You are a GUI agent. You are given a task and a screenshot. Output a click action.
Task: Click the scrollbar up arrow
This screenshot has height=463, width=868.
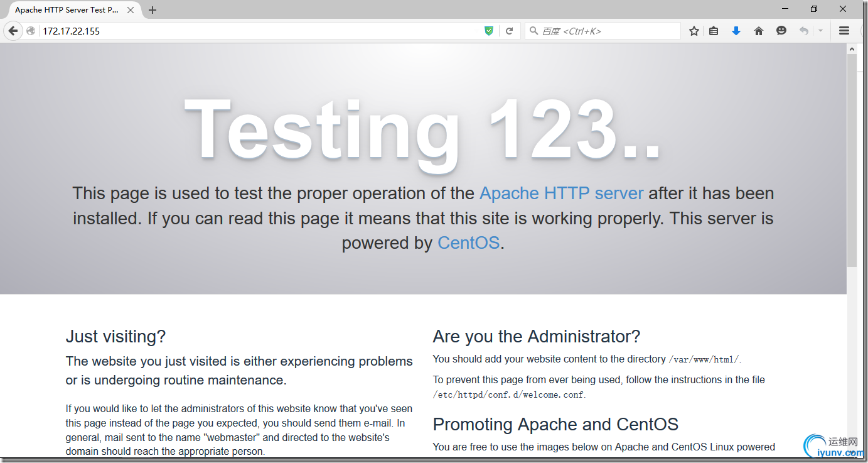(x=852, y=49)
